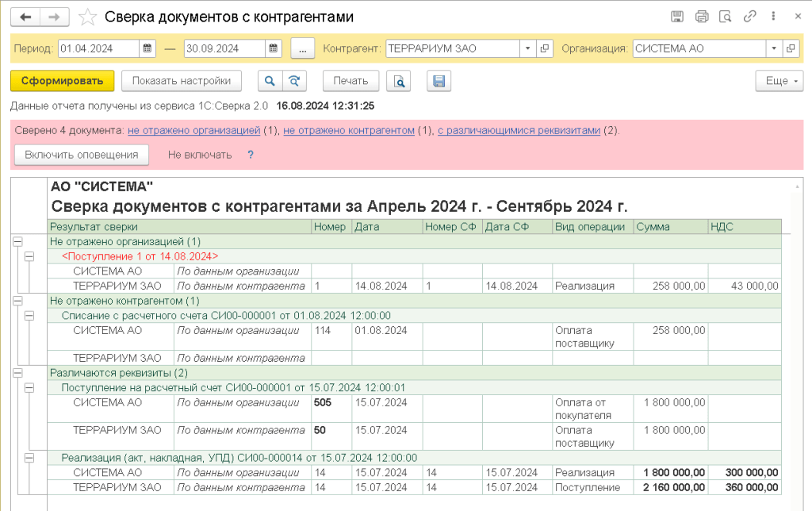This screenshot has height=511, width=812.
Task: Click the find (magnifier) icon in toolbar
Action: click(270, 81)
